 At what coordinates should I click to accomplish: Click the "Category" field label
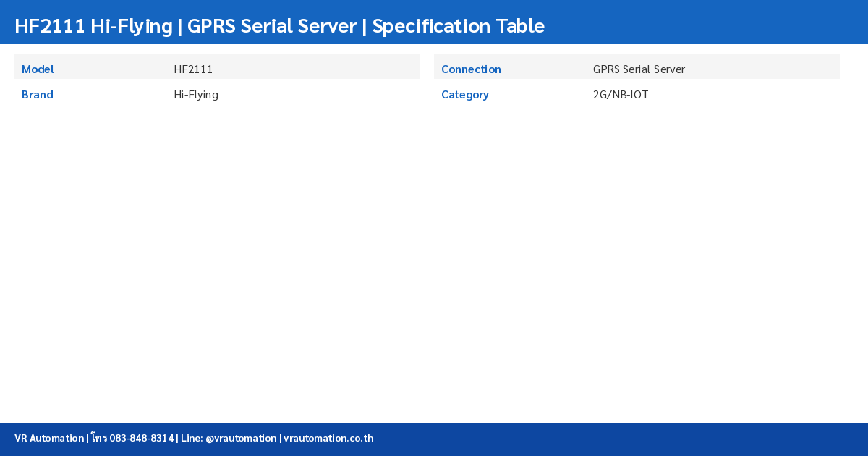pyautogui.click(x=465, y=95)
